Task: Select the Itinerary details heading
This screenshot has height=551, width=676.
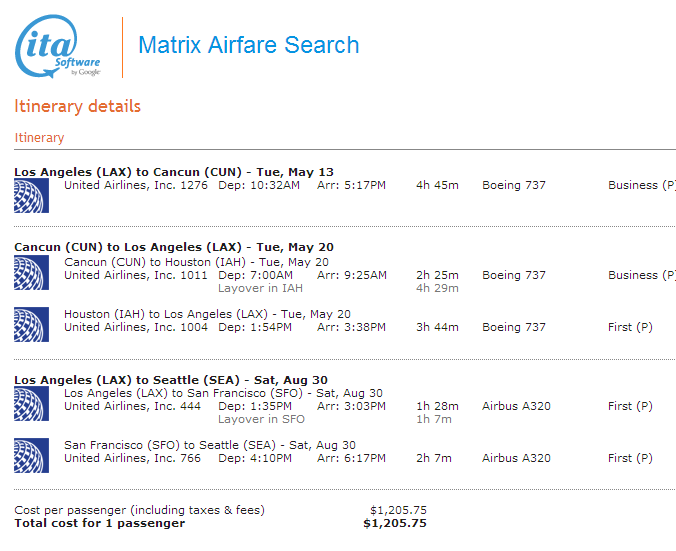Action: (x=78, y=106)
